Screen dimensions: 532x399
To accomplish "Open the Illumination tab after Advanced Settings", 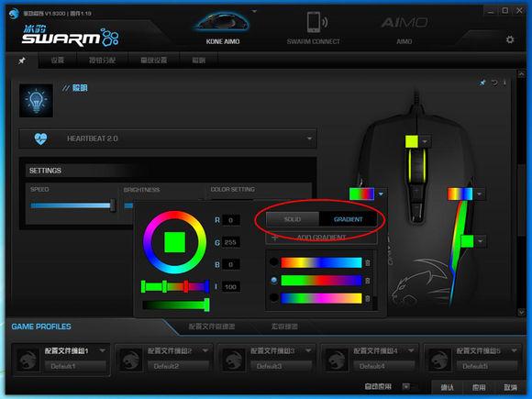I will pos(199,61).
